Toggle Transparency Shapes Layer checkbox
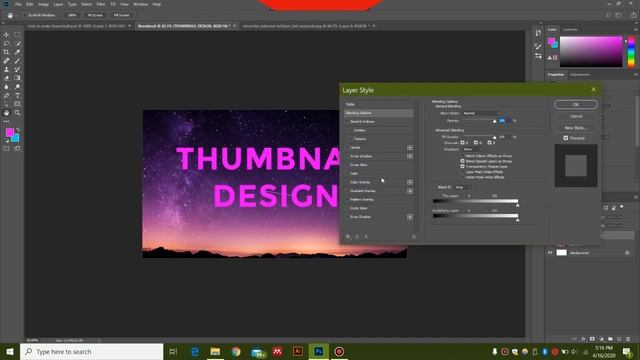This screenshot has height=360, width=640. click(462, 167)
